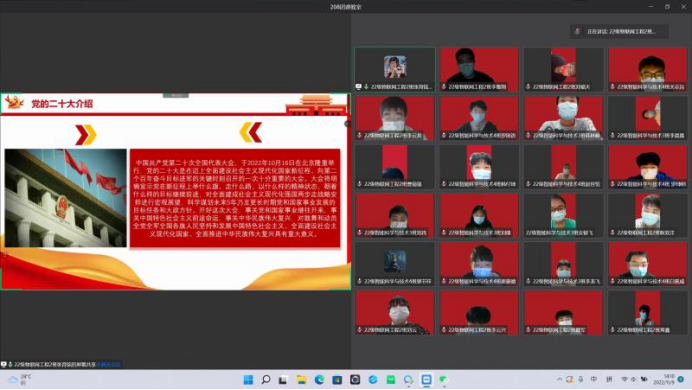The width and height of the screenshot is (692, 390).
Task: Select the presenter tile with cartoon avatar
Action: pos(395,70)
